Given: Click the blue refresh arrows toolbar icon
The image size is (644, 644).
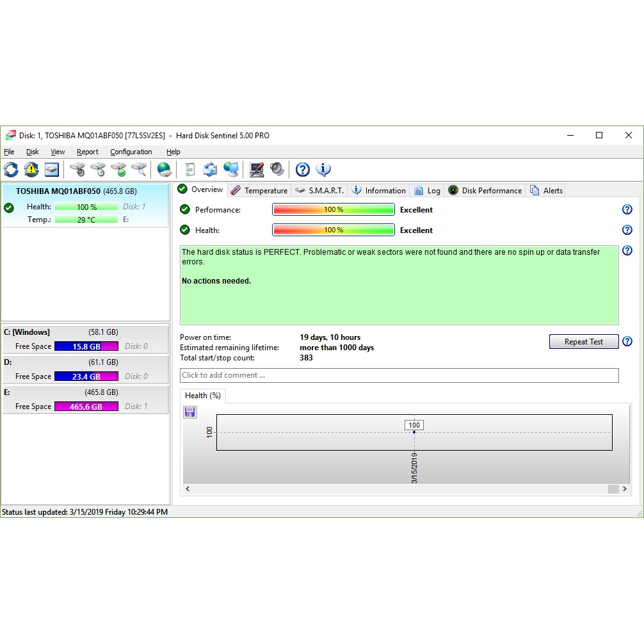Looking at the screenshot, I should 11,170.
